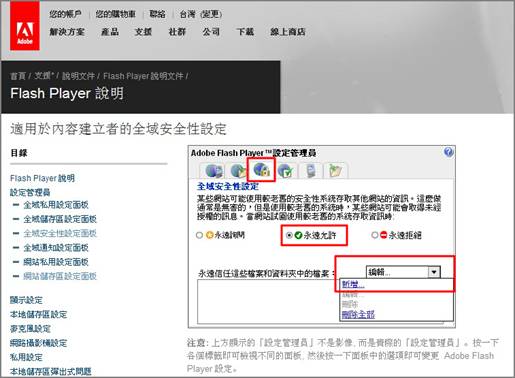515x378 pixels.
Task: Open the Global Notifications Settings tab icon
Action: (x=286, y=171)
